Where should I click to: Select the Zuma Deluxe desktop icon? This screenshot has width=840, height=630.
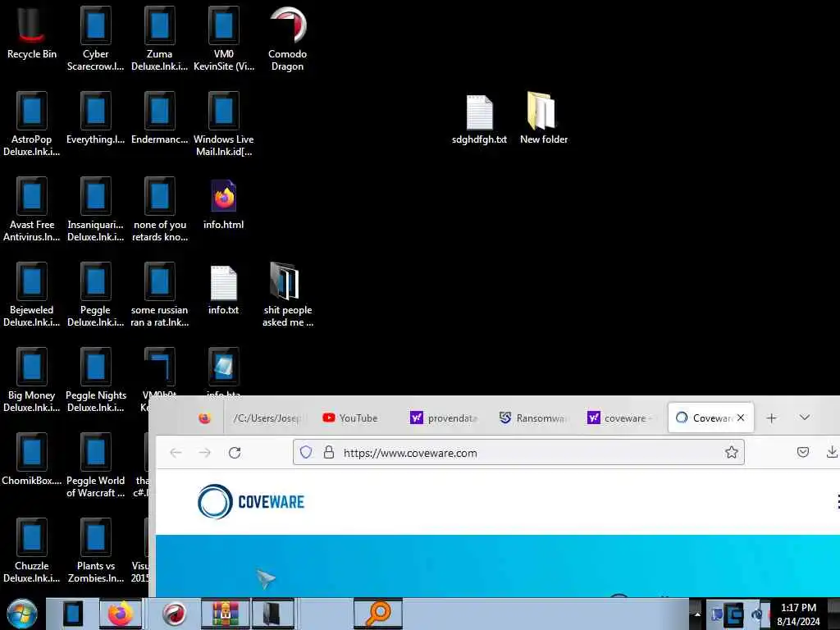[160, 39]
